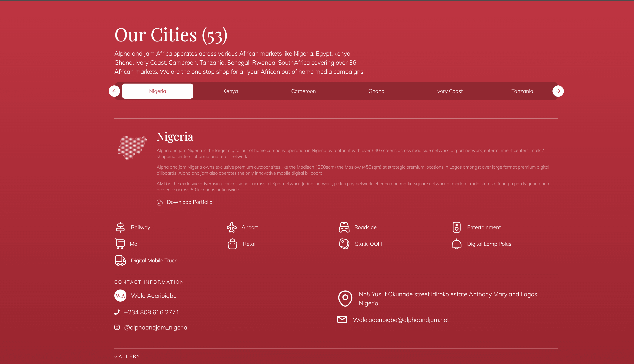Select the Nigeria tab
The image size is (634, 364).
[x=158, y=91]
